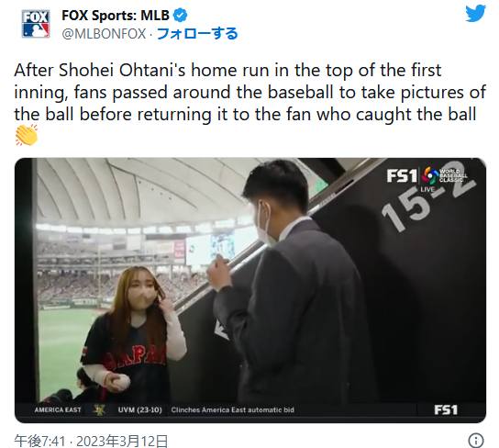Click the woman holding the baseball

click(134, 334)
